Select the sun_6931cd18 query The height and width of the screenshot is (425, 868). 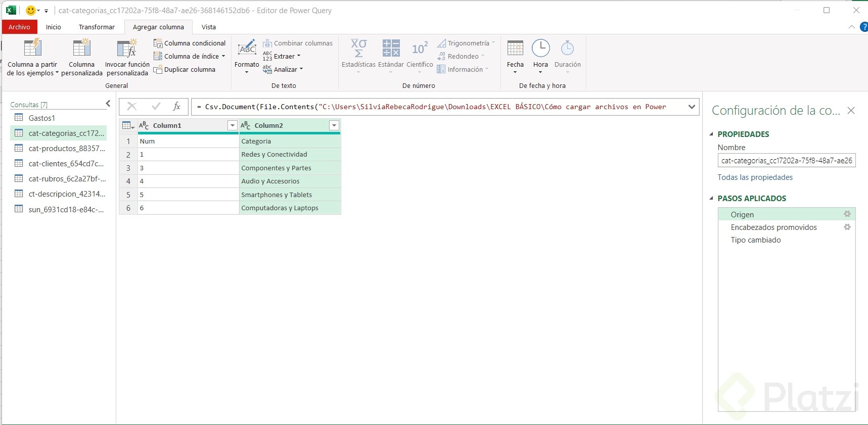click(x=59, y=209)
